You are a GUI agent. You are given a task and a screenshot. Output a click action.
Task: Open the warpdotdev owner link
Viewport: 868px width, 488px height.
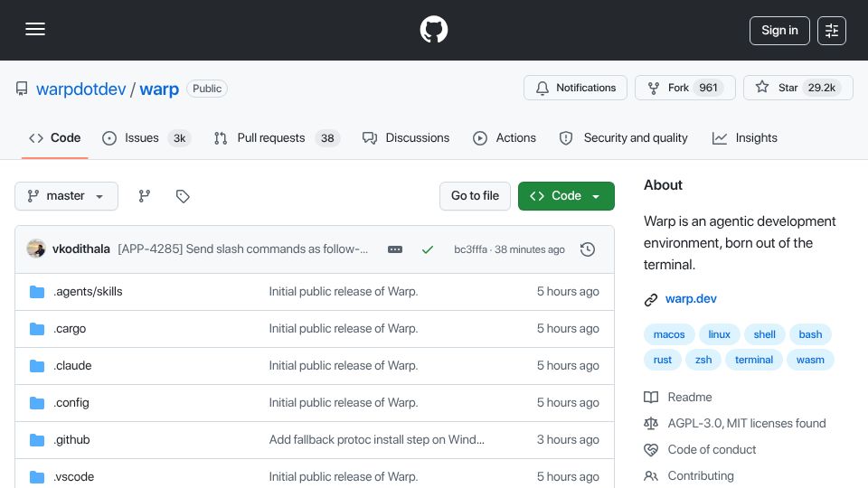(x=80, y=89)
